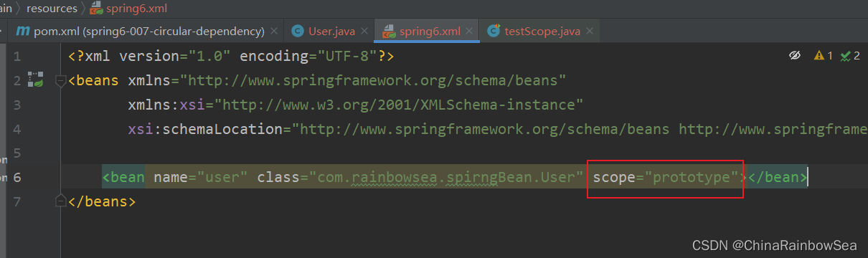Screen dimensions: 868x258
Task: Toggle reader mode eye icon
Action: coord(794,56)
